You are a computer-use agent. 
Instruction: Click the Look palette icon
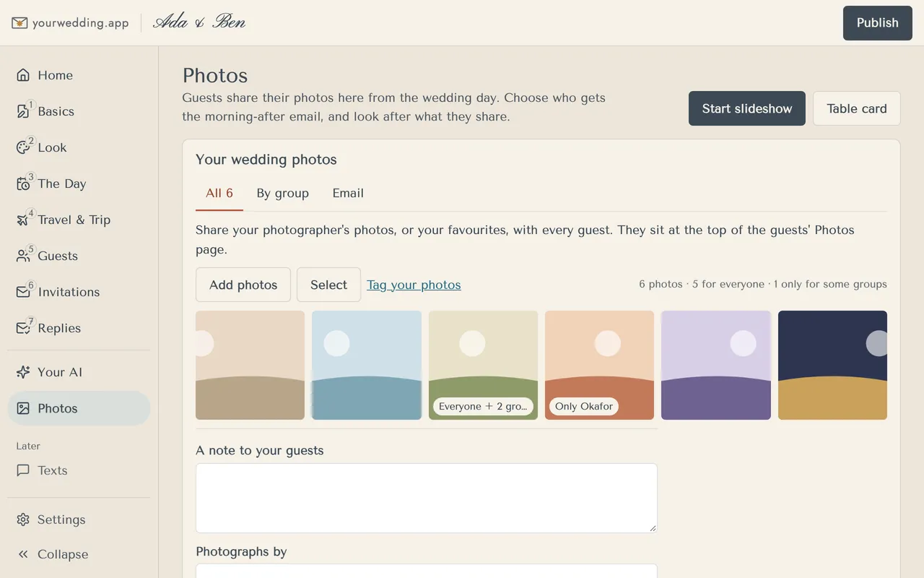[x=23, y=147]
